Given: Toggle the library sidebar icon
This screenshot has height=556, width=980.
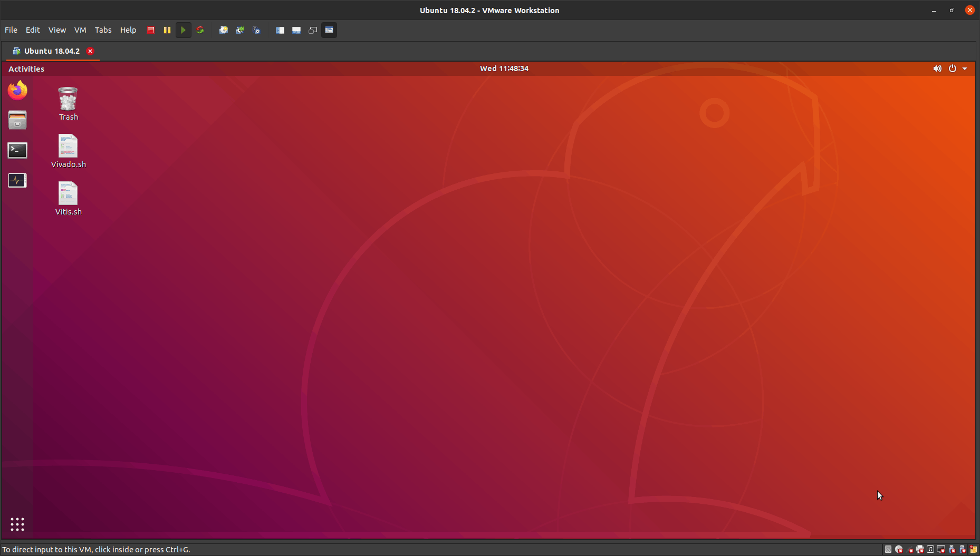Looking at the screenshot, I should point(280,30).
